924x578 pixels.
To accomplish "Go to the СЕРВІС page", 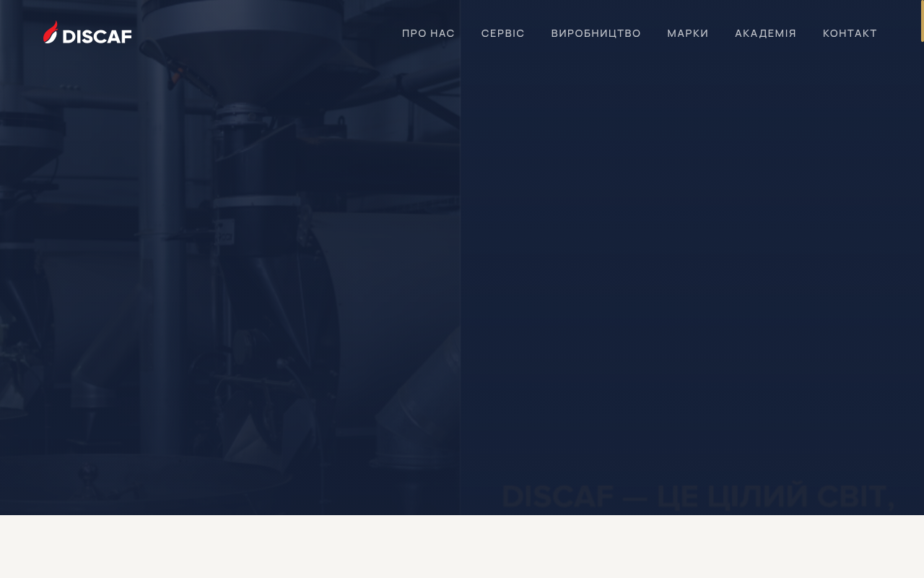I will 502,33.
